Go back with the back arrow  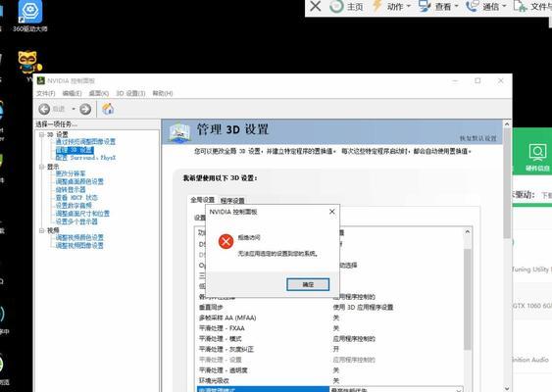pos(44,109)
